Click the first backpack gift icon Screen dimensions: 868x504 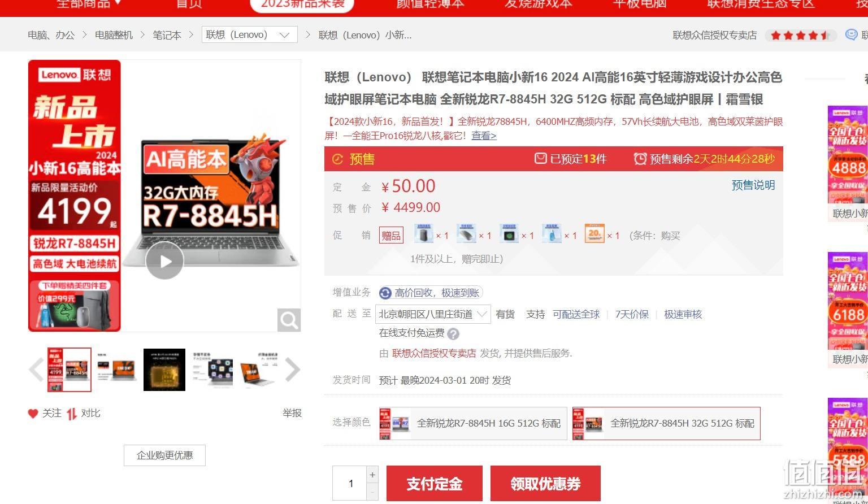[423, 233]
